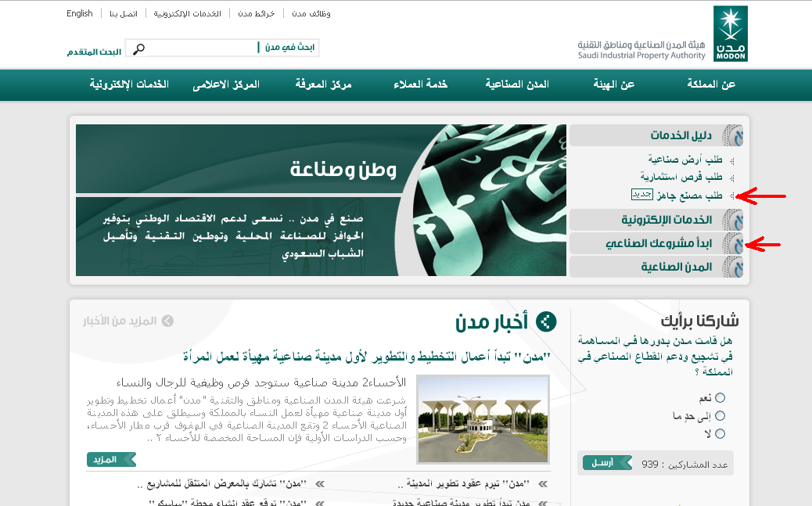
Task: Submit poll with أرسل button
Action: click(608, 462)
